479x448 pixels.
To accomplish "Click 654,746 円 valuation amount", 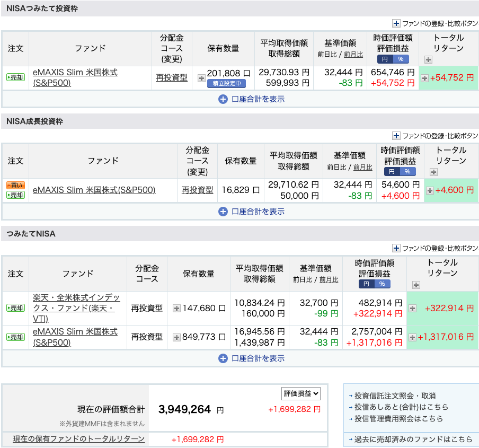I will pos(393,73).
